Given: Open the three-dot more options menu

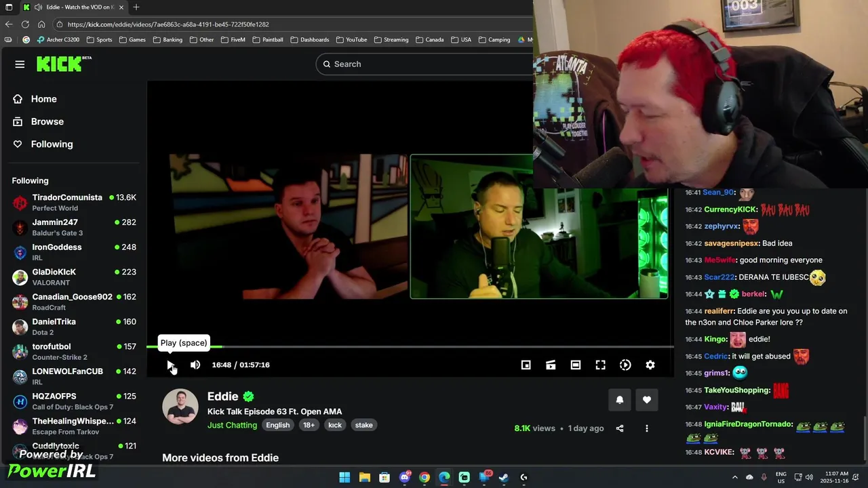Looking at the screenshot, I should (x=647, y=428).
